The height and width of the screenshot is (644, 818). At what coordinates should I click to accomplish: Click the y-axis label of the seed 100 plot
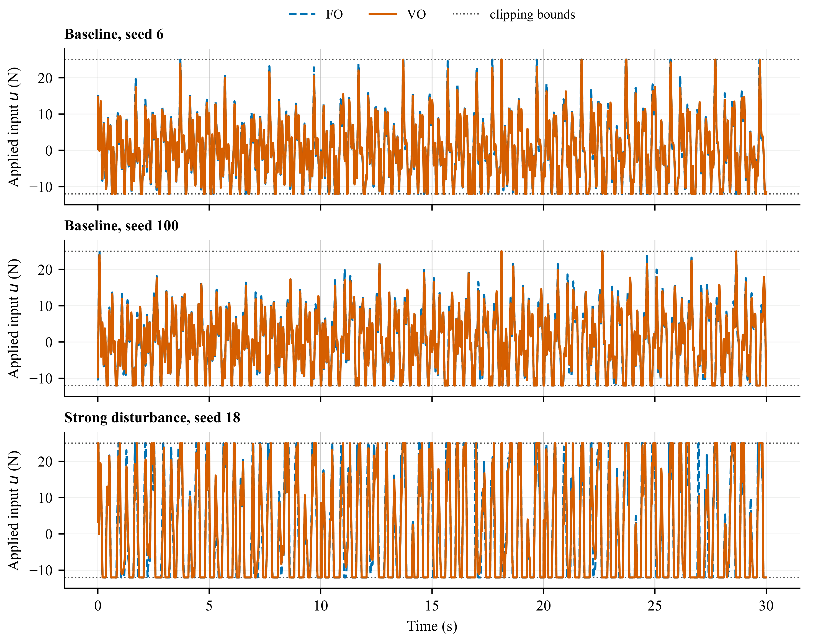point(14,319)
